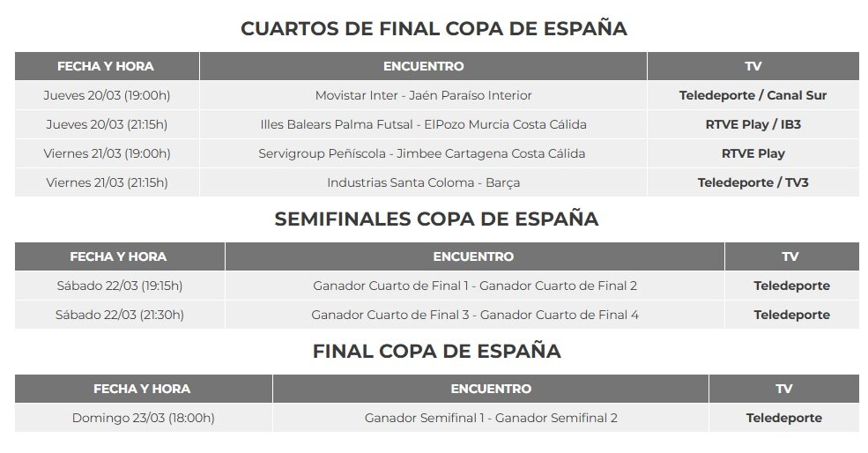Click RTVE Play / IB3 TV cell

pos(753,124)
